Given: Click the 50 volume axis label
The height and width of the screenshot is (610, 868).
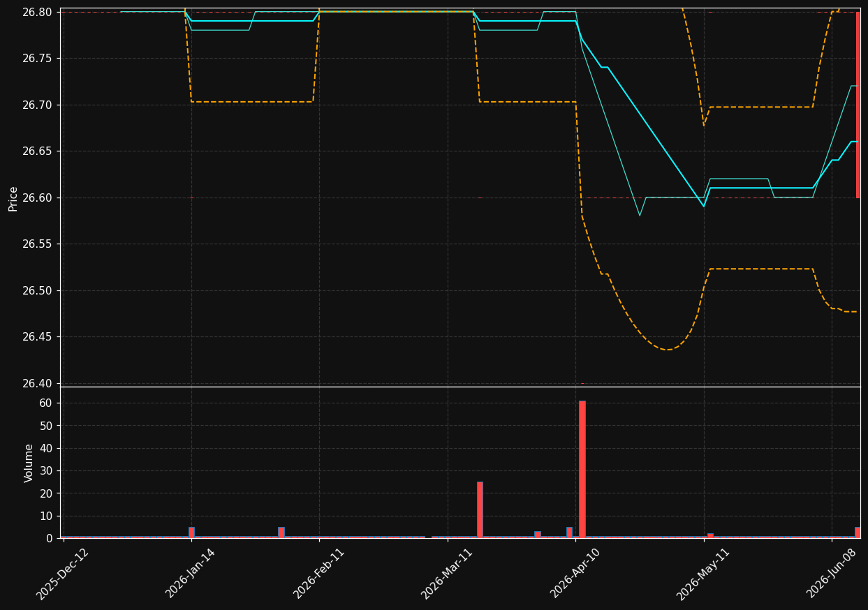Looking at the screenshot, I should point(45,426).
